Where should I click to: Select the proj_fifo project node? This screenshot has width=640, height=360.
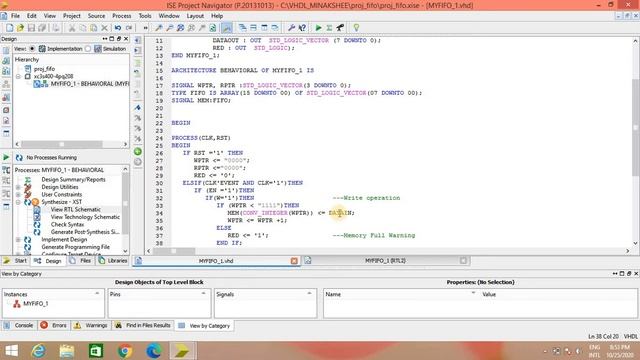coord(44,69)
